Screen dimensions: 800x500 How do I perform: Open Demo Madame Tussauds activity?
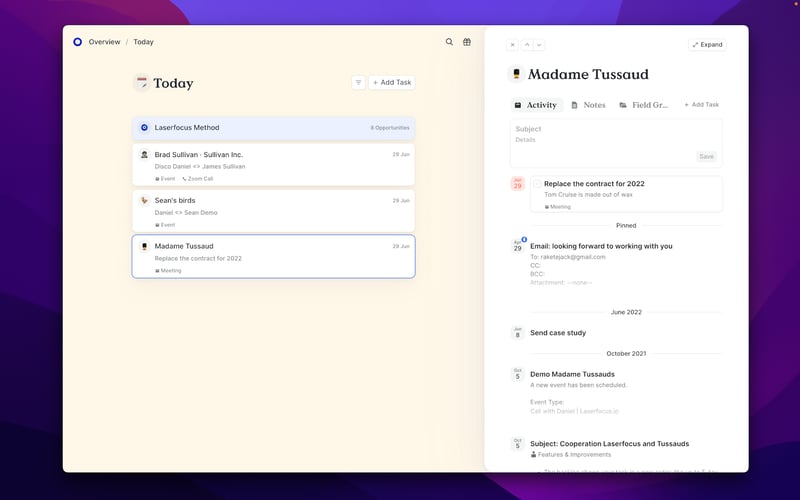572,374
